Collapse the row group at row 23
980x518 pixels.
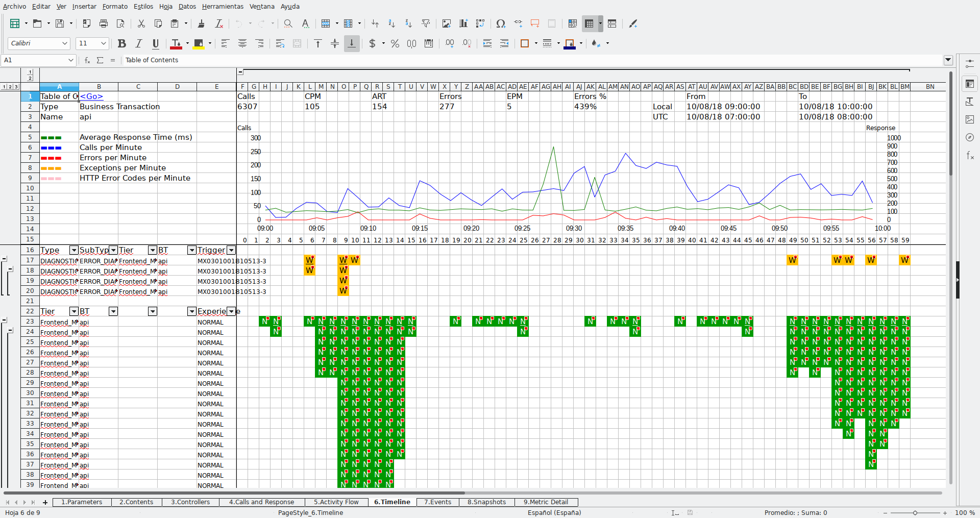(4, 320)
